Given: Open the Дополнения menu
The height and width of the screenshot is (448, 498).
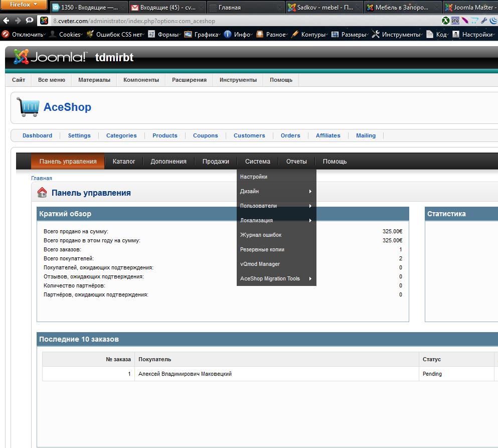Looking at the screenshot, I should pyautogui.click(x=169, y=162).
